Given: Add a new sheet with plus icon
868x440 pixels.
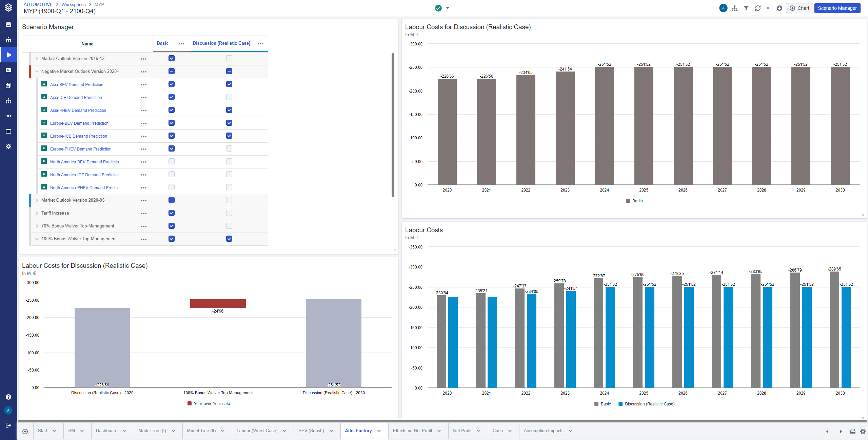Looking at the screenshot, I should click(x=25, y=431).
